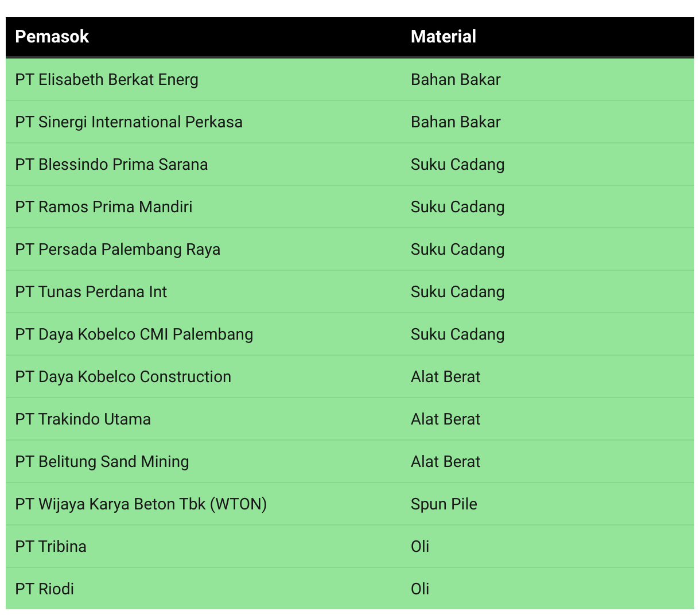Click the Material column header
700x615 pixels.
(444, 37)
